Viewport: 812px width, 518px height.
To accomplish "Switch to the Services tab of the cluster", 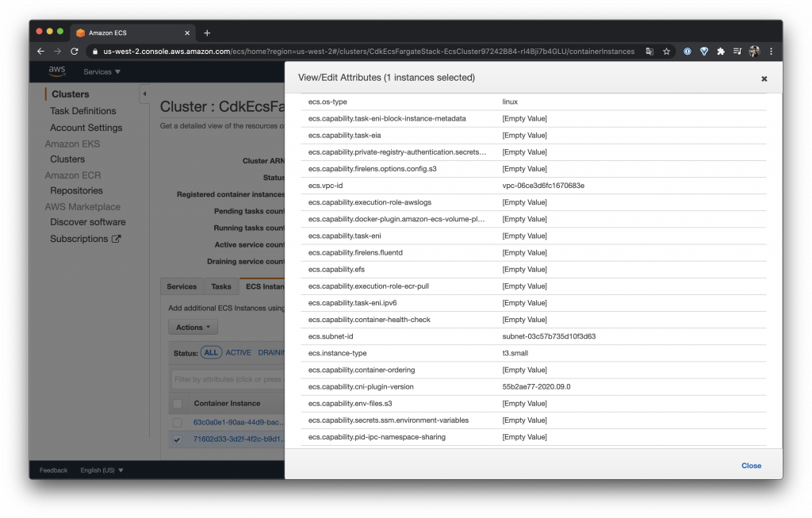I will point(182,286).
